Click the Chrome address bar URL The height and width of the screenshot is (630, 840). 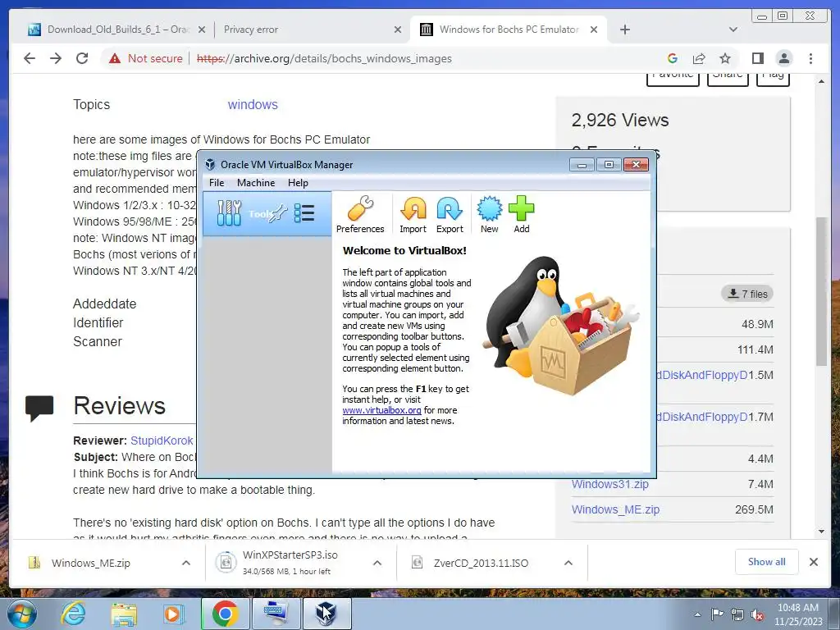click(x=324, y=58)
